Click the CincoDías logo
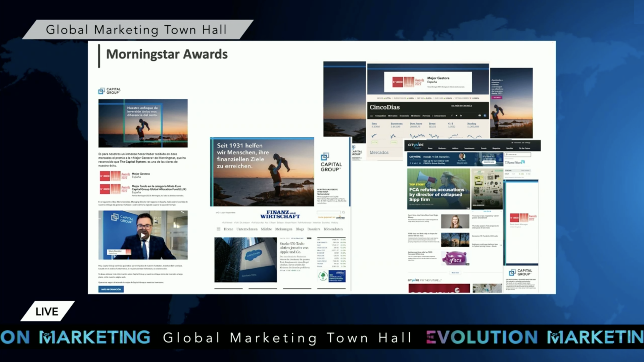This screenshot has height=362, width=644. coord(385,107)
